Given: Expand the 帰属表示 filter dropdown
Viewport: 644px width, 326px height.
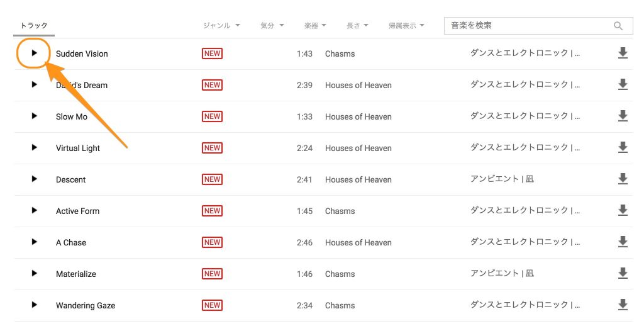Looking at the screenshot, I should [x=406, y=26].
